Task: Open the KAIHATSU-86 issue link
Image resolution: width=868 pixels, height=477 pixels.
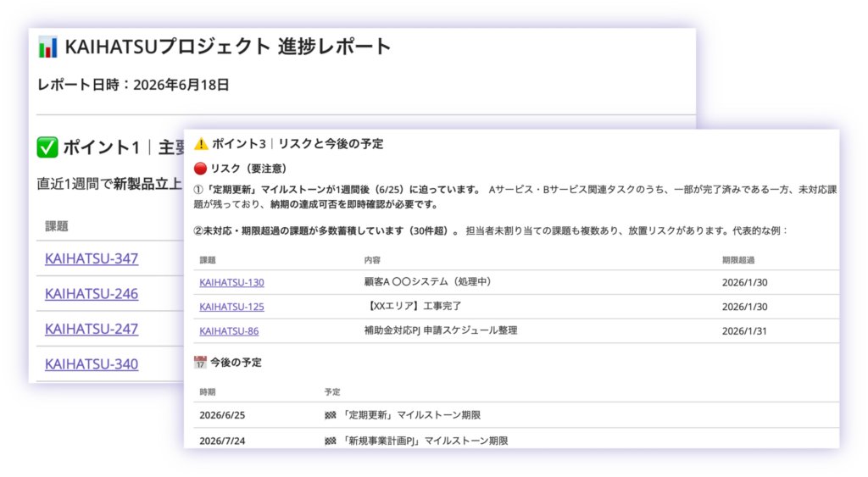Action: tap(229, 331)
